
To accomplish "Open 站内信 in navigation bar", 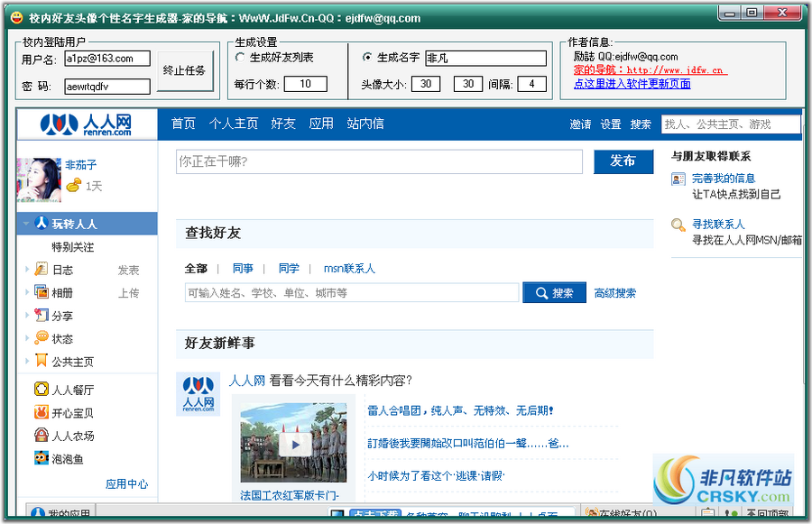I will [365, 124].
